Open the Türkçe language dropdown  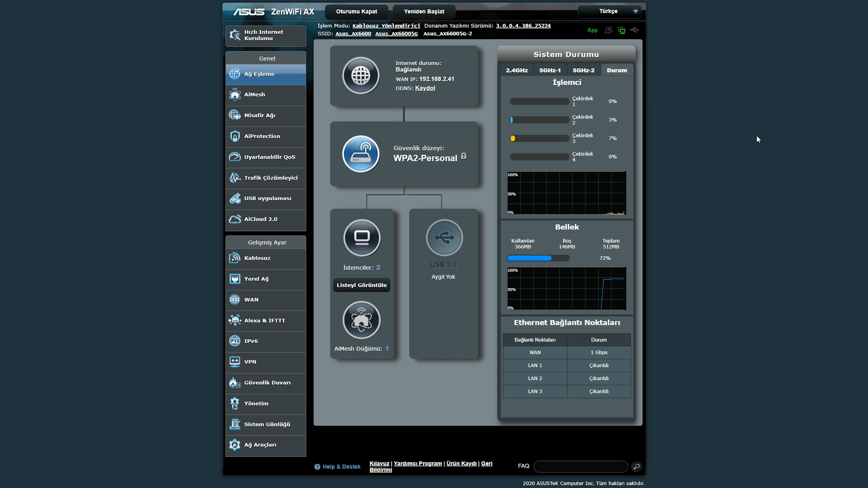coord(609,11)
